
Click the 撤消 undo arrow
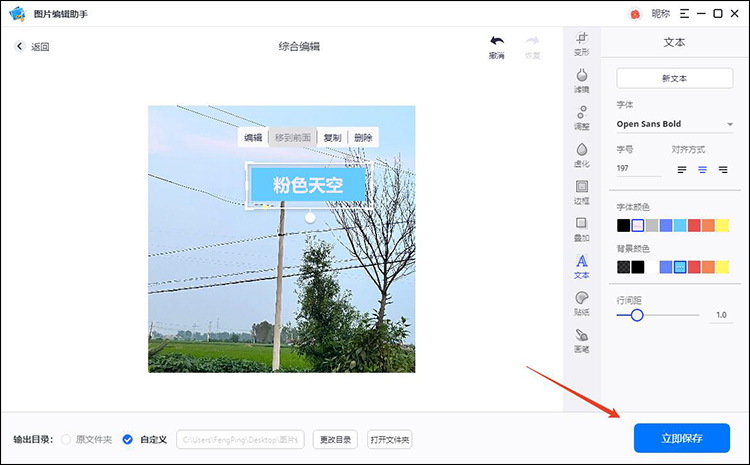tap(496, 46)
